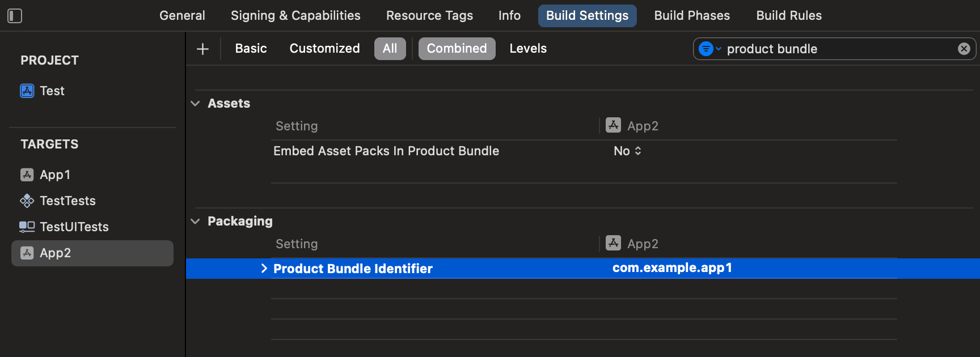
Task: Show only Basic build settings
Action: click(251, 49)
